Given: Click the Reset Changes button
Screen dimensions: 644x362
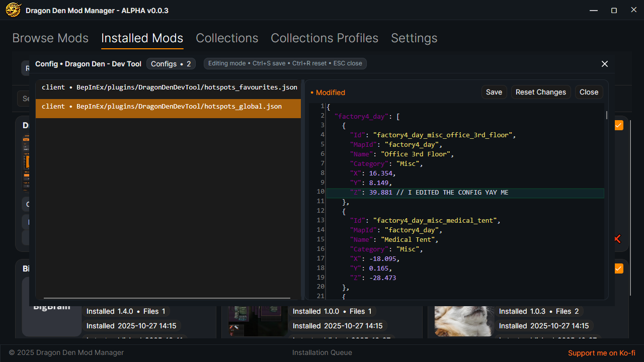Looking at the screenshot, I should pos(541,92).
